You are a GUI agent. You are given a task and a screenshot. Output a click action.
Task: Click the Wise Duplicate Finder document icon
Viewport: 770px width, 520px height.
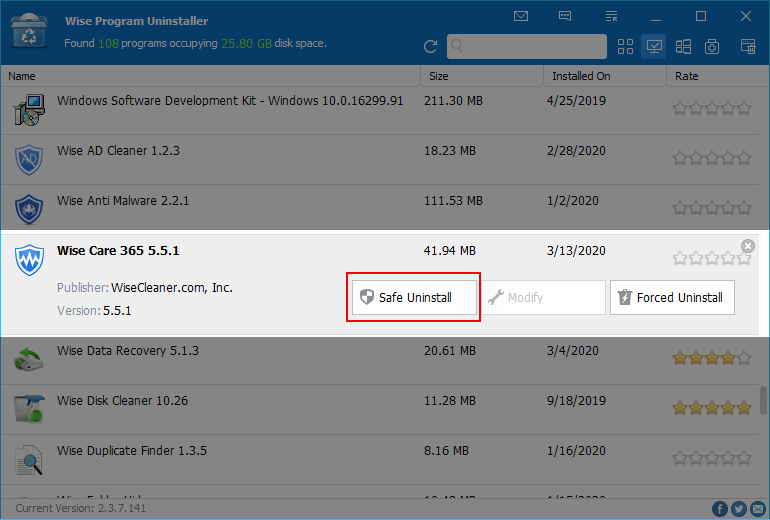[29, 460]
